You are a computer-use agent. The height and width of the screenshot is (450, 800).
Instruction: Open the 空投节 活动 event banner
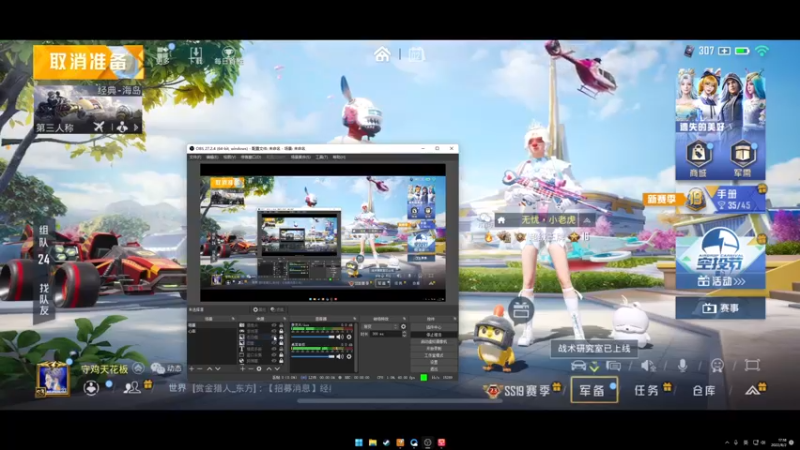pos(720,258)
